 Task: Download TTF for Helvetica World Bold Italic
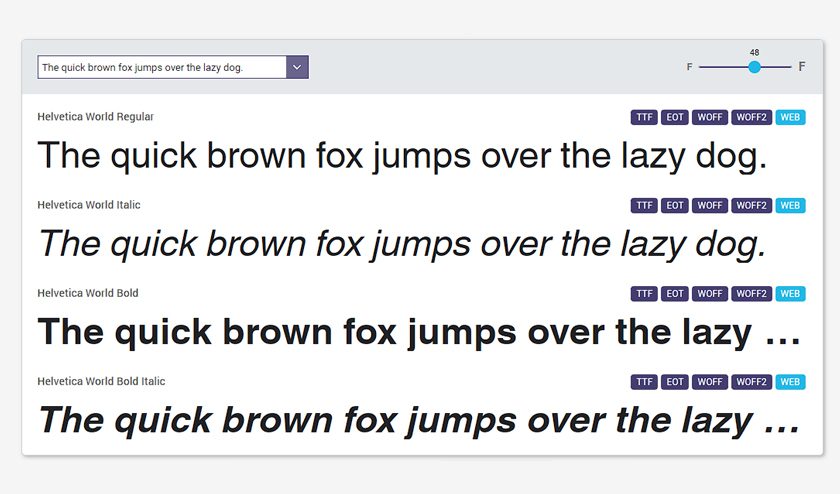tap(644, 382)
